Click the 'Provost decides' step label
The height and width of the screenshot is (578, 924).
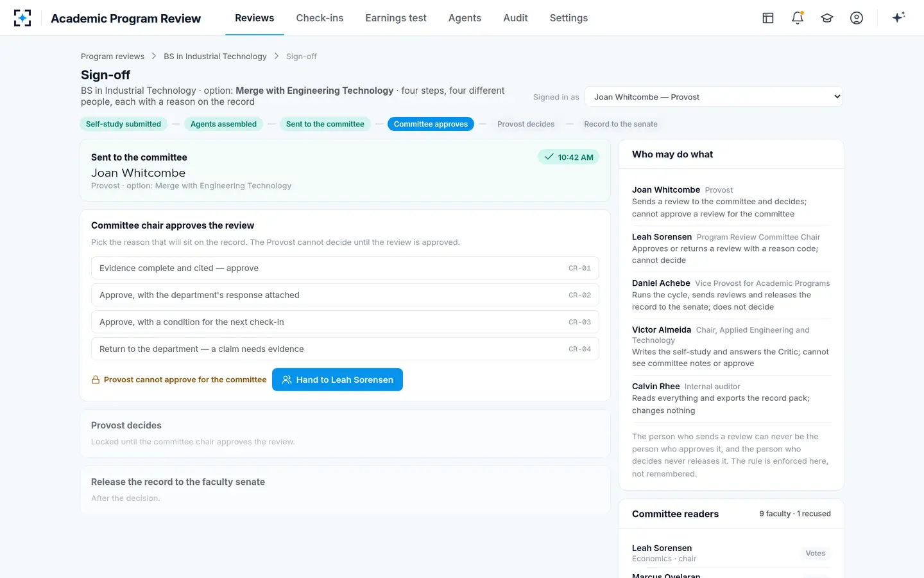[526, 124]
